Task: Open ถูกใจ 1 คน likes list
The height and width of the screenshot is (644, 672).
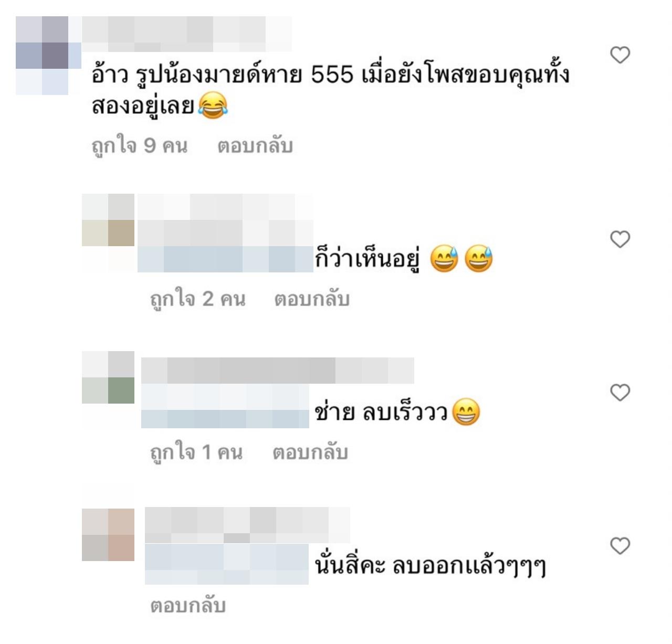Action: (x=196, y=452)
